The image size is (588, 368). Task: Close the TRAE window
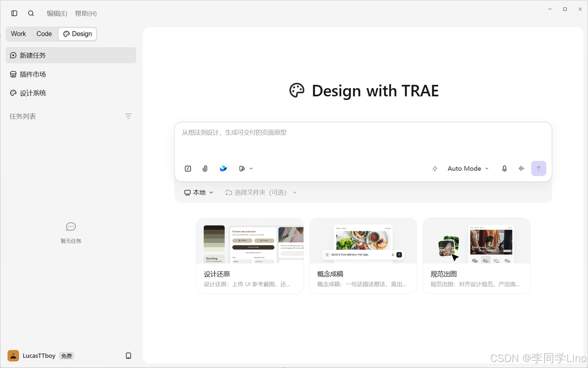tap(580, 9)
